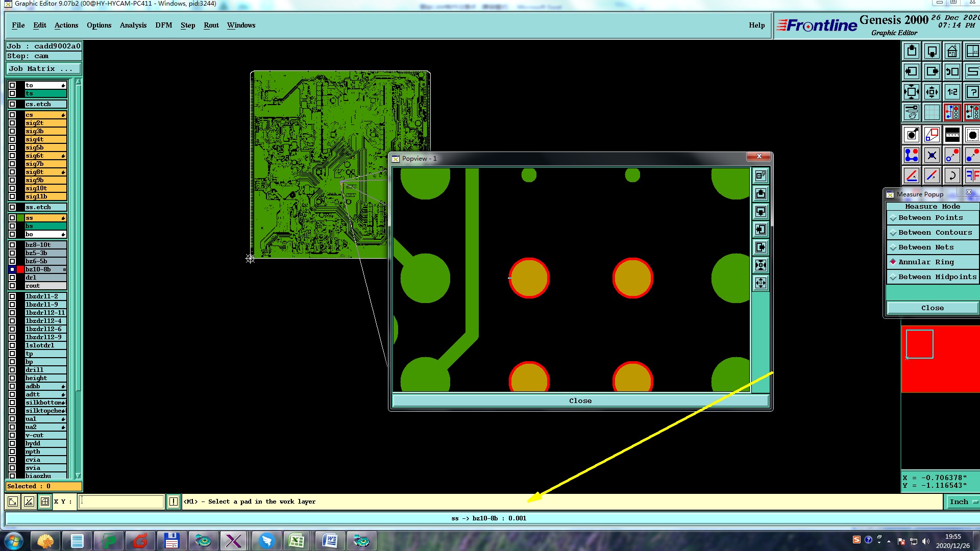Image resolution: width=980 pixels, height=551 pixels.
Task: Click the ruler measure tool icon
Action: pyautogui.click(x=952, y=135)
